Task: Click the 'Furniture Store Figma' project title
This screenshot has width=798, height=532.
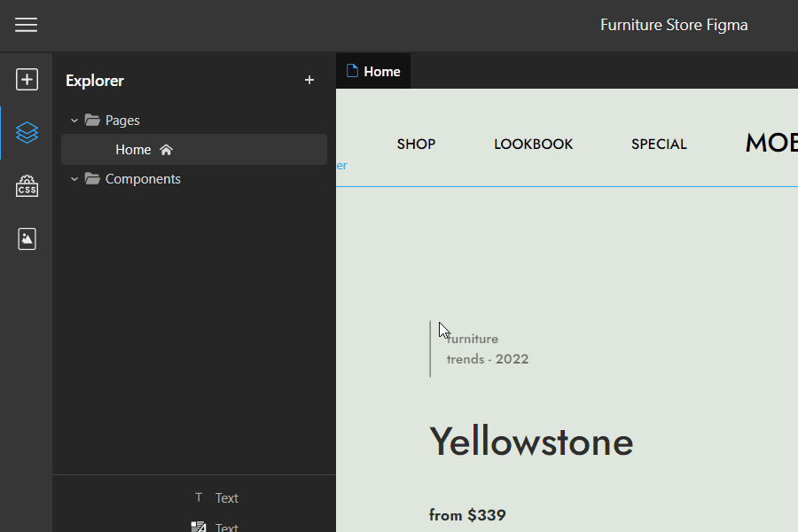Action: [674, 25]
